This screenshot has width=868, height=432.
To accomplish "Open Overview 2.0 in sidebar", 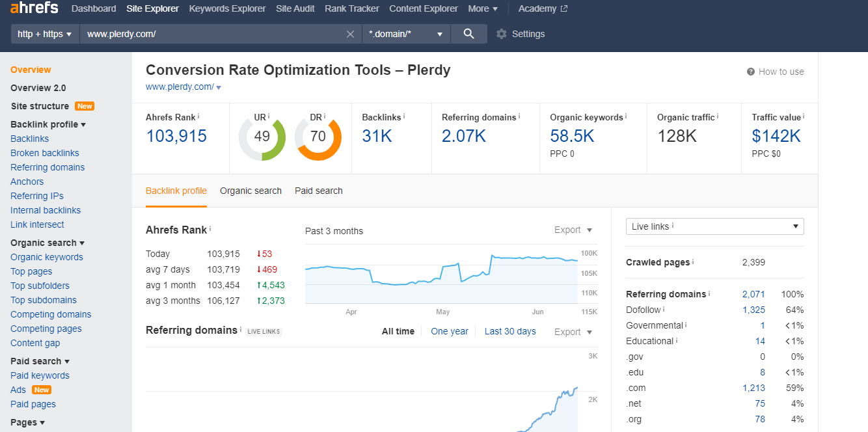I will (38, 88).
